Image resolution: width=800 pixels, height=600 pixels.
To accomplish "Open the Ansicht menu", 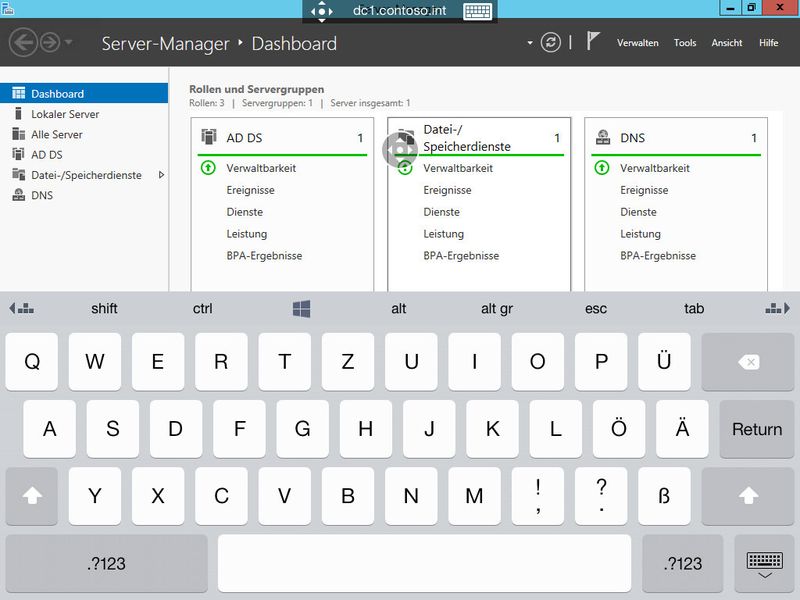I will pos(727,43).
